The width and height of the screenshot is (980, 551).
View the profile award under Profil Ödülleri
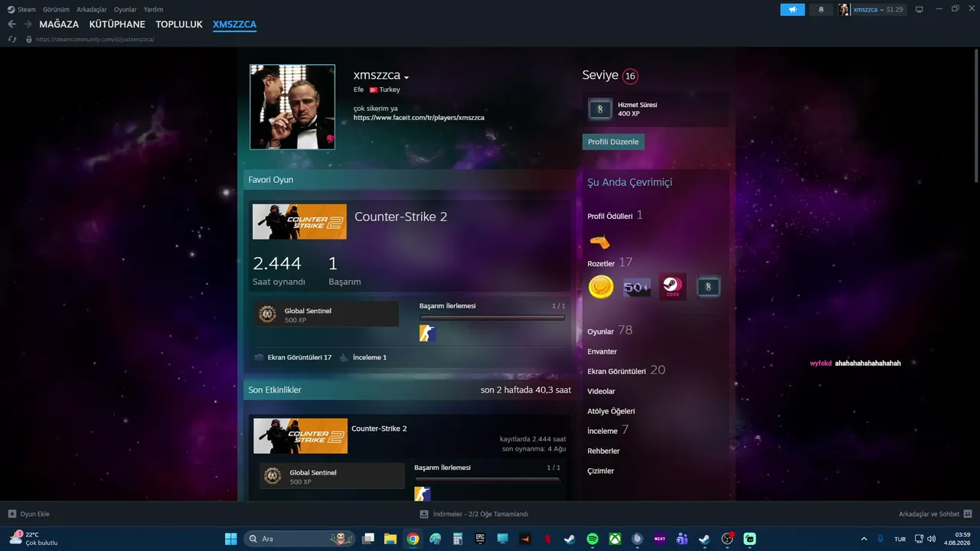click(x=599, y=242)
